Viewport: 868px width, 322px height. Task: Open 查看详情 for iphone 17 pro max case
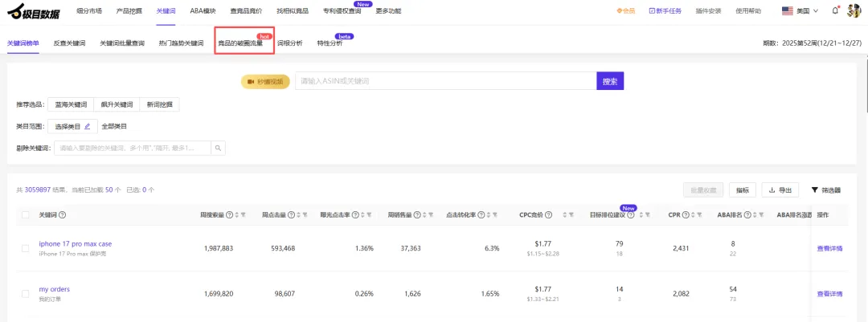pos(829,248)
